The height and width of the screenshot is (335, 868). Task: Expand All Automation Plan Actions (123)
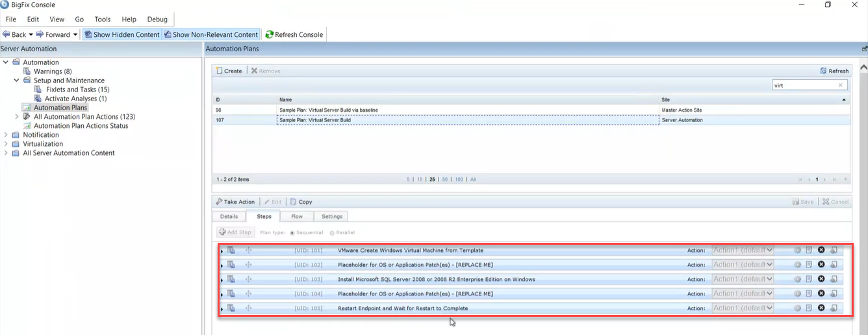17,117
